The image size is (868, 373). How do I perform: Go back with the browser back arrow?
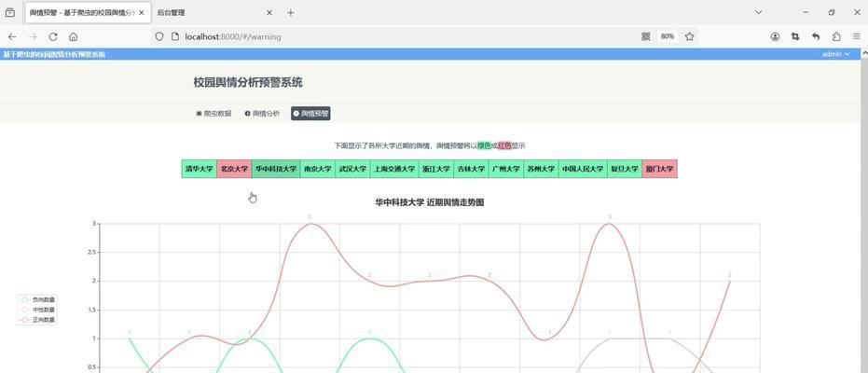tap(11, 36)
